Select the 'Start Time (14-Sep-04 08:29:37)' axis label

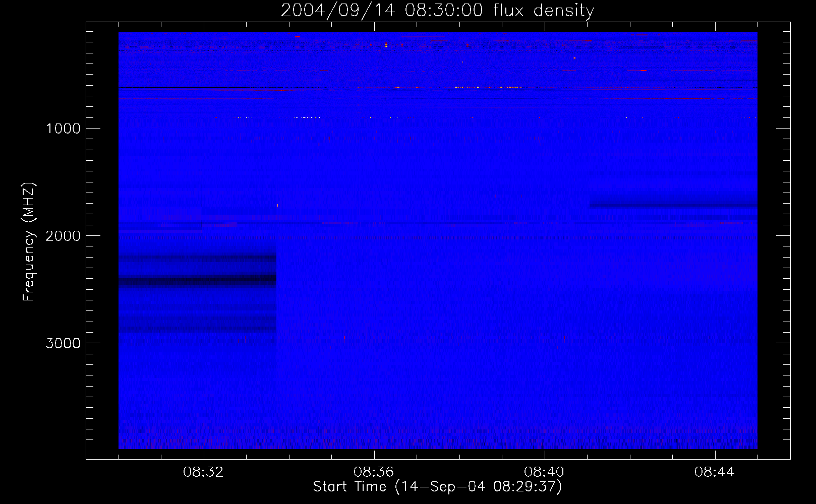click(437, 487)
